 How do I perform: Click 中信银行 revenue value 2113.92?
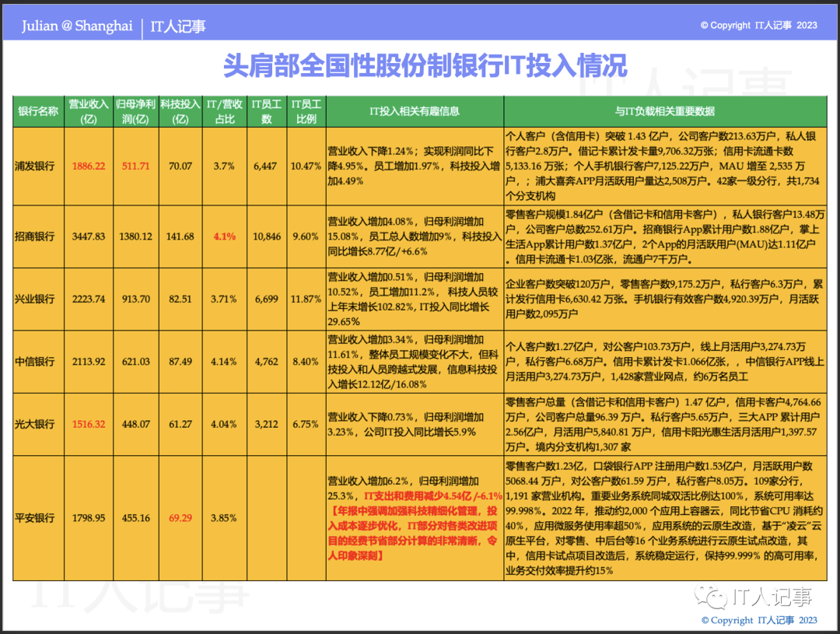click(x=89, y=362)
